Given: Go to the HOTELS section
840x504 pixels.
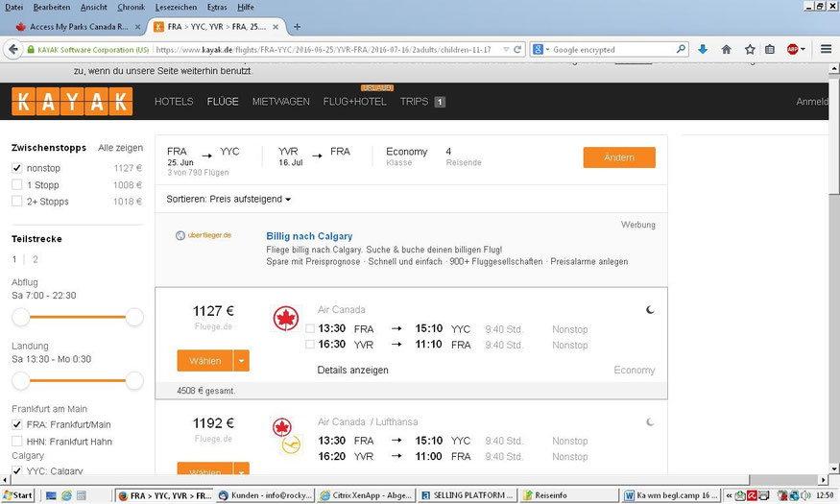Looking at the screenshot, I should [174, 101].
